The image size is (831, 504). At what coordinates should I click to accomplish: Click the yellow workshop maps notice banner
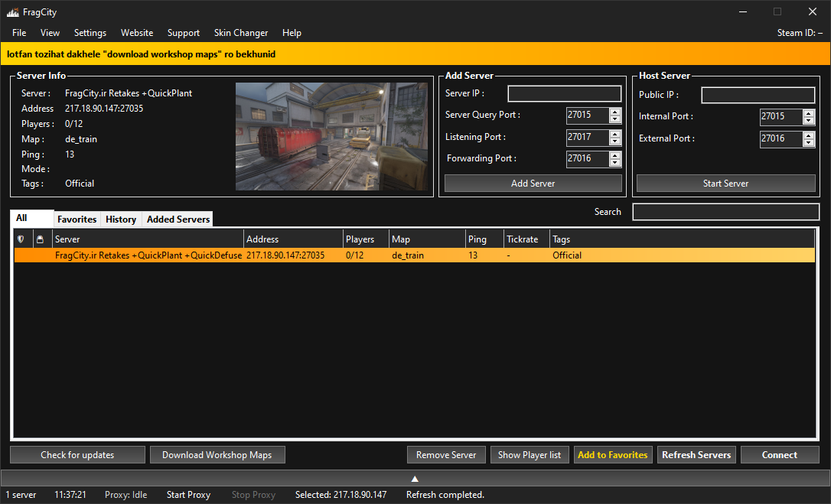coord(415,54)
